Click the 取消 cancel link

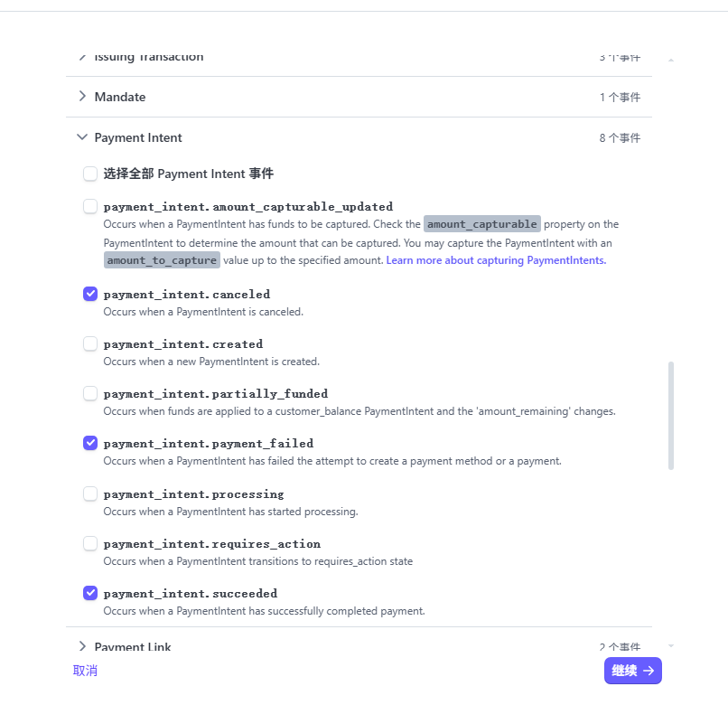[86, 671]
